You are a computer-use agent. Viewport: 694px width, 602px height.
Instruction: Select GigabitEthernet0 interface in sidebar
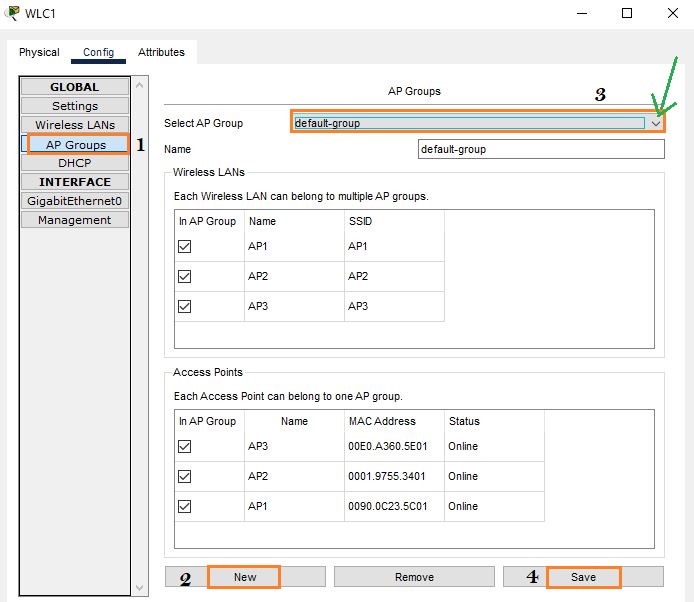(x=75, y=201)
